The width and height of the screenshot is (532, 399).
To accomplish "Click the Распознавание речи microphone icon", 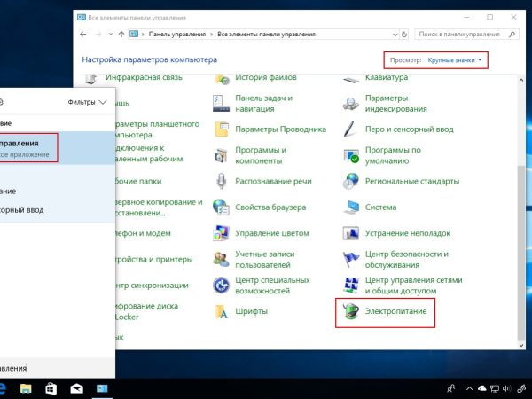I will (222, 181).
